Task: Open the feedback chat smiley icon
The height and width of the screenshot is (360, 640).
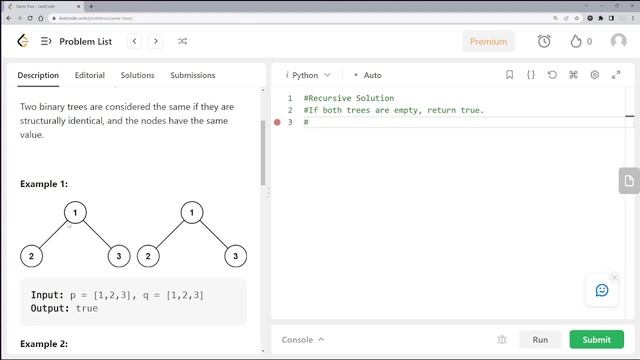Action: click(602, 290)
